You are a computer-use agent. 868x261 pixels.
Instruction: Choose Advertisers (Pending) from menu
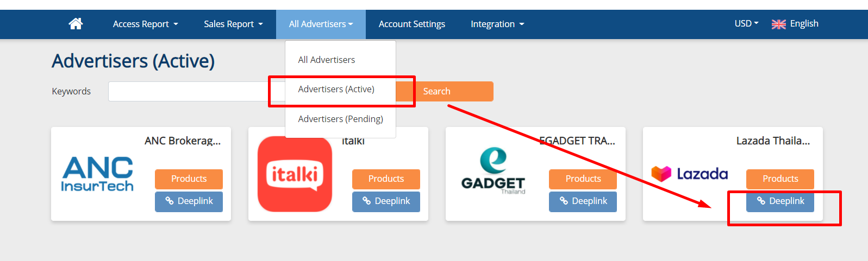click(340, 119)
